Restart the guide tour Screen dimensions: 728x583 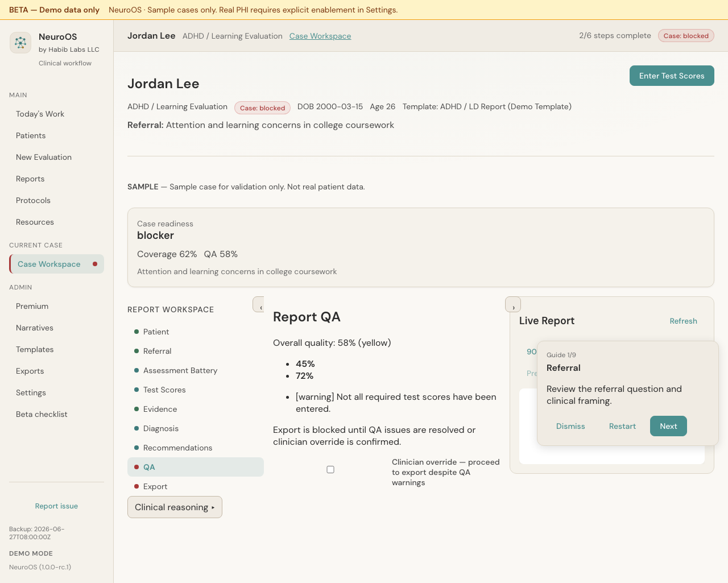(622, 426)
